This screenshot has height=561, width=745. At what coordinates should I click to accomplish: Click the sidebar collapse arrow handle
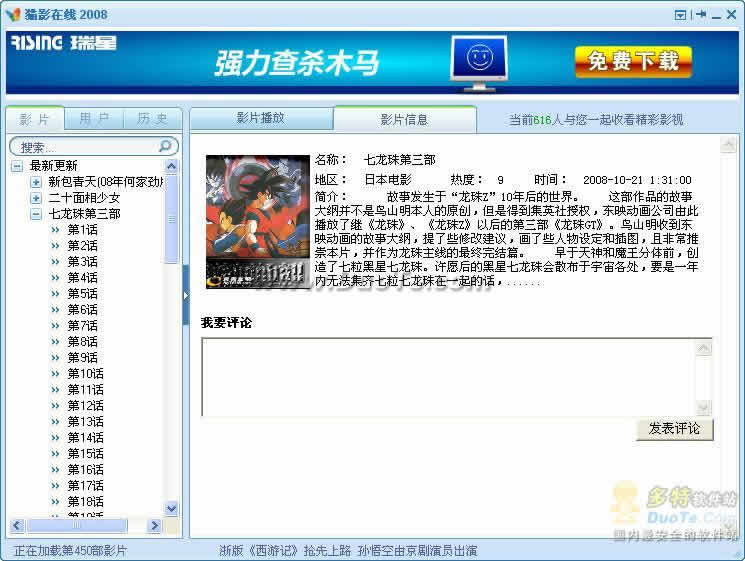click(185, 295)
